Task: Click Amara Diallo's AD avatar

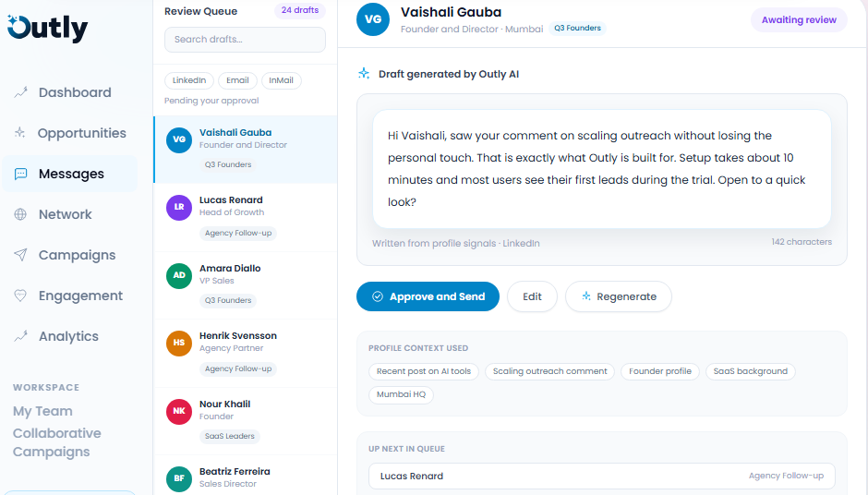Action: (179, 275)
